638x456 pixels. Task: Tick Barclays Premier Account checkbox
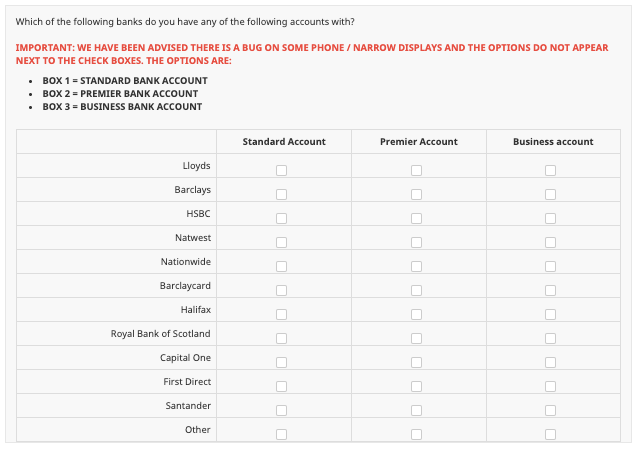pos(416,194)
